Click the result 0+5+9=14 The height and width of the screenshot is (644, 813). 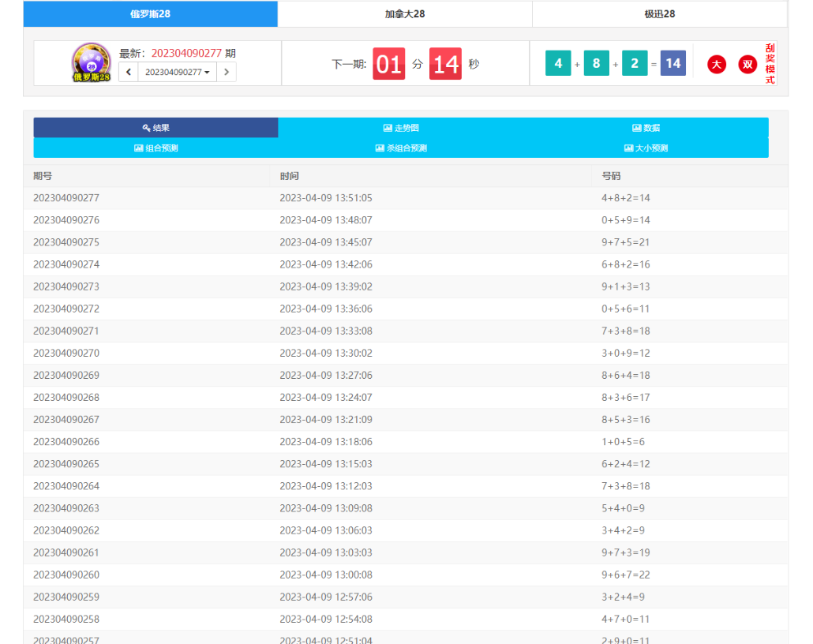(626, 220)
